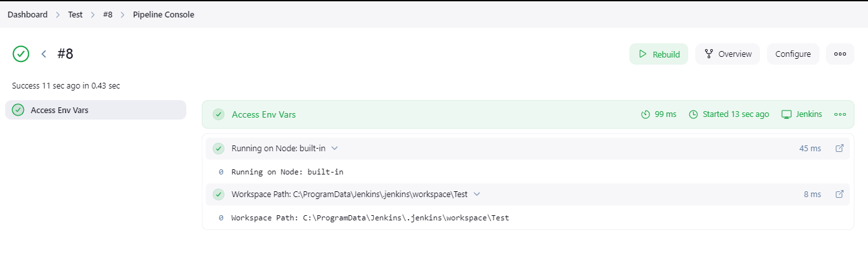The width and height of the screenshot is (868, 274).
Task: Open Running on Node log in new window
Action: coord(840,148)
